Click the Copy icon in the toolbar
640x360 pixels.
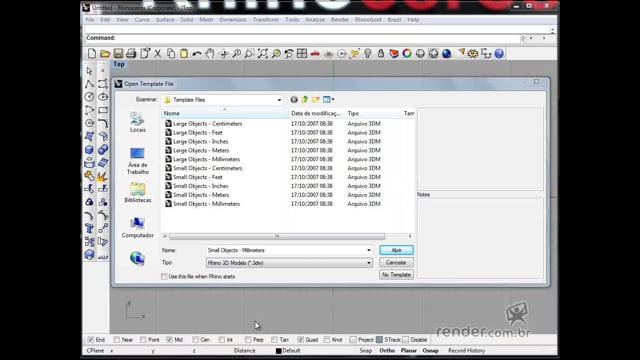(171, 53)
